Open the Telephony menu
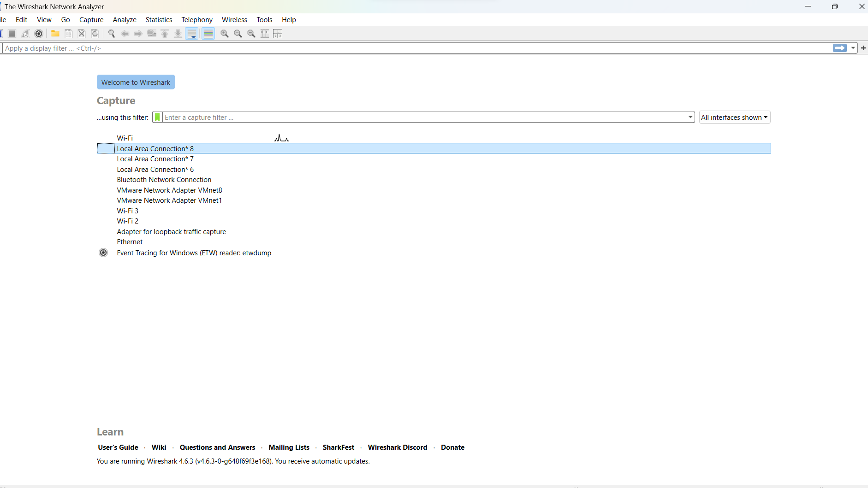 [196, 19]
